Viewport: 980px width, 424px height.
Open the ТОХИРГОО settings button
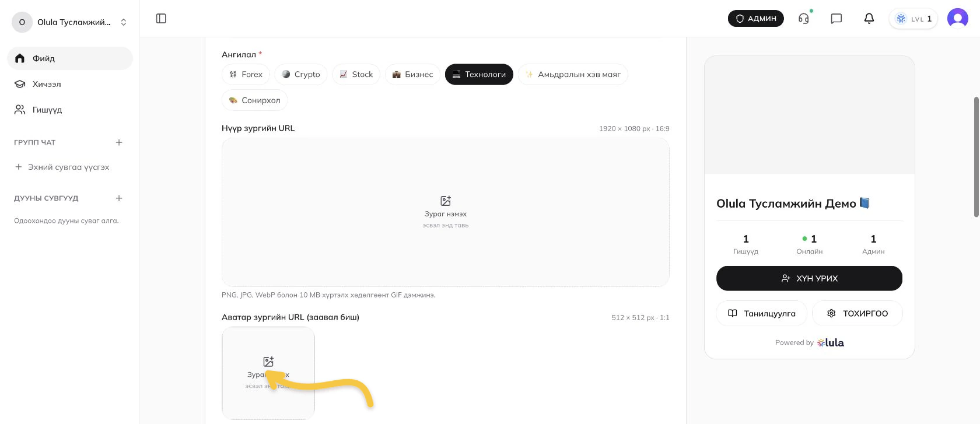pos(857,314)
